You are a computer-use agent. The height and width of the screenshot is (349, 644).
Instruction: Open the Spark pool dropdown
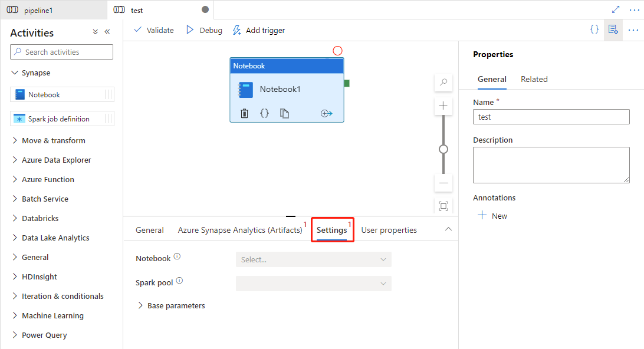coord(313,283)
